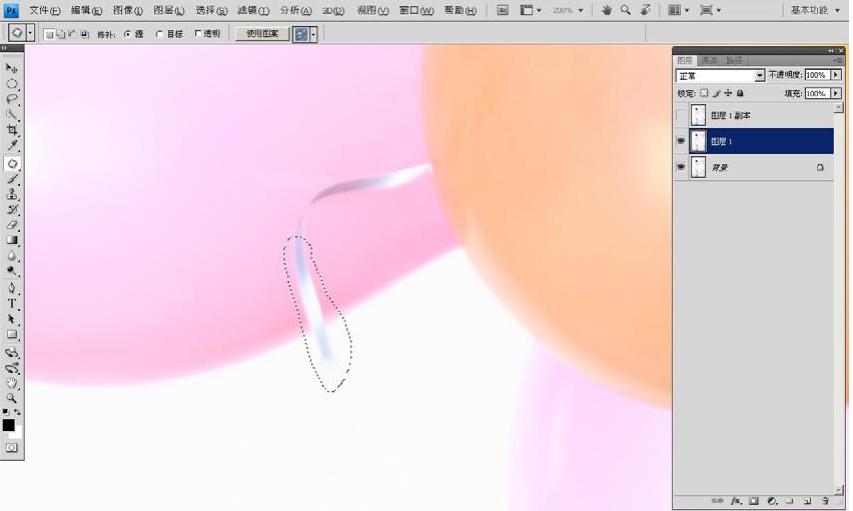Viewport: 853px width, 511px height.
Task: Open the Image menu
Action: (128, 10)
